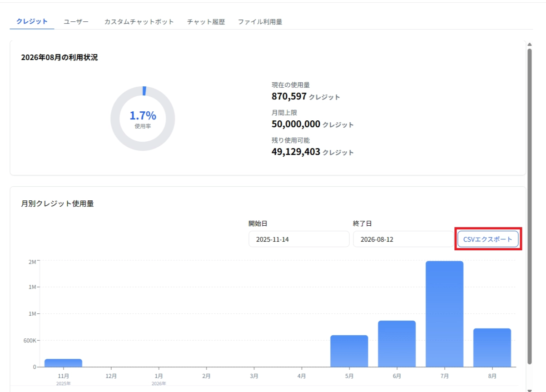Click the CSVエクスポート button
The width and height of the screenshot is (546, 392).
coord(488,239)
